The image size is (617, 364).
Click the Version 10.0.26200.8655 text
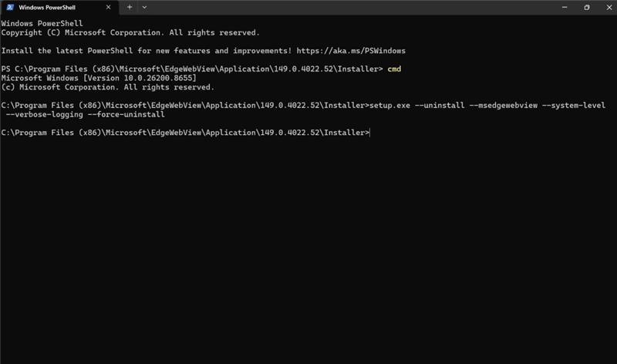coord(140,78)
